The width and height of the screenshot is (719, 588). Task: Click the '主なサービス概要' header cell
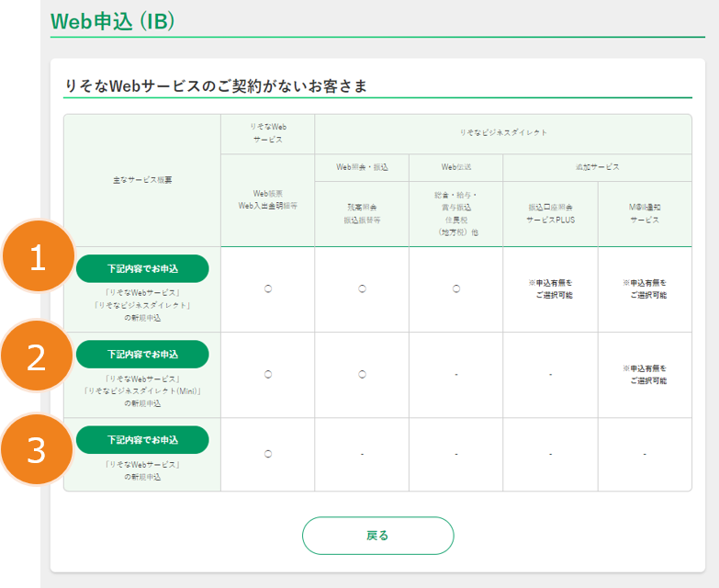tap(142, 180)
